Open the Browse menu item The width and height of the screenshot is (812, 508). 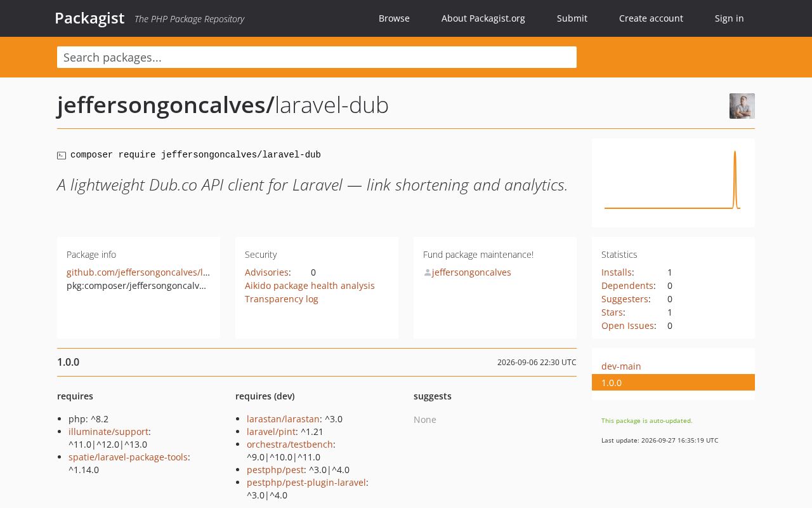394,18
